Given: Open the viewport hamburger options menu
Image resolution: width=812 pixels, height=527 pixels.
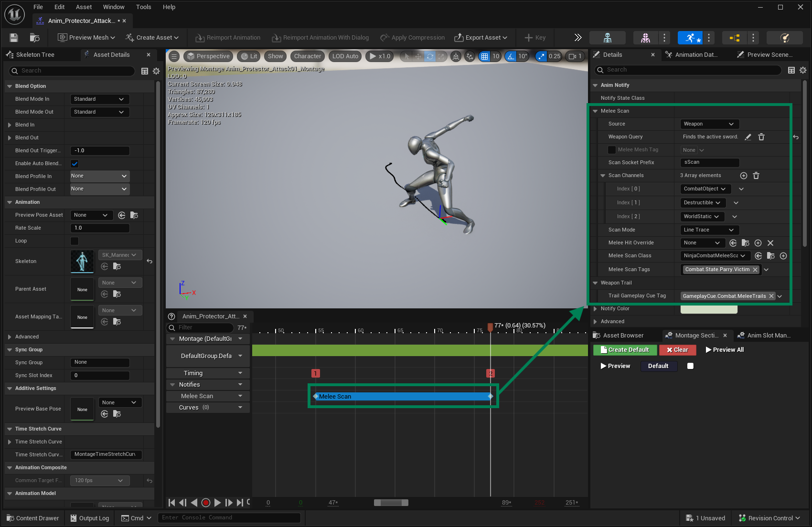Looking at the screenshot, I should (174, 56).
